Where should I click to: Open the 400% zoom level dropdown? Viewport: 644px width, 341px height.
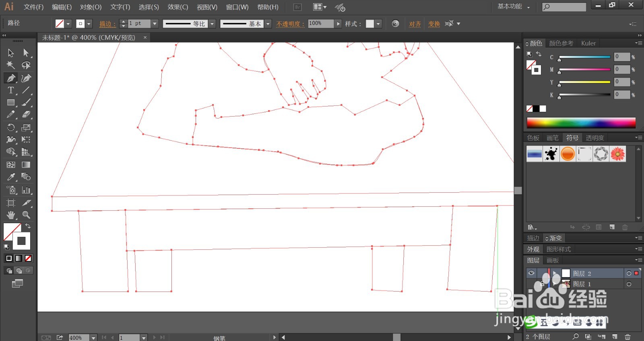[93, 338]
